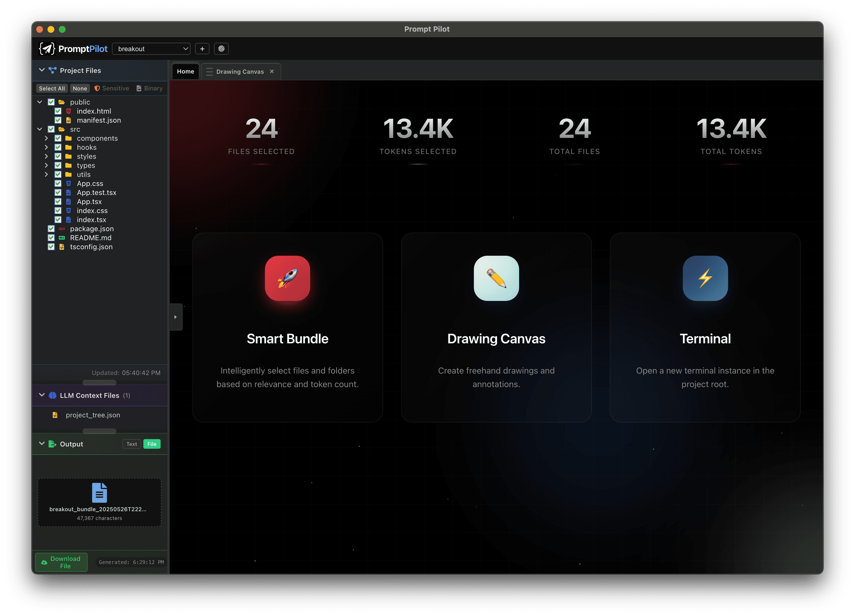The height and width of the screenshot is (616, 855).
Task: Click the Project Files tree icon
Action: (53, 70)
